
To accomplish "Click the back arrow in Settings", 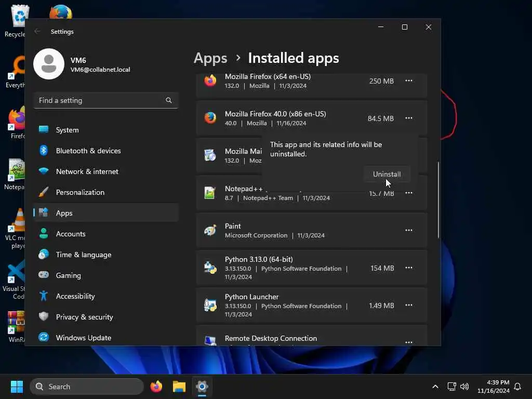I will pos(37,31).
